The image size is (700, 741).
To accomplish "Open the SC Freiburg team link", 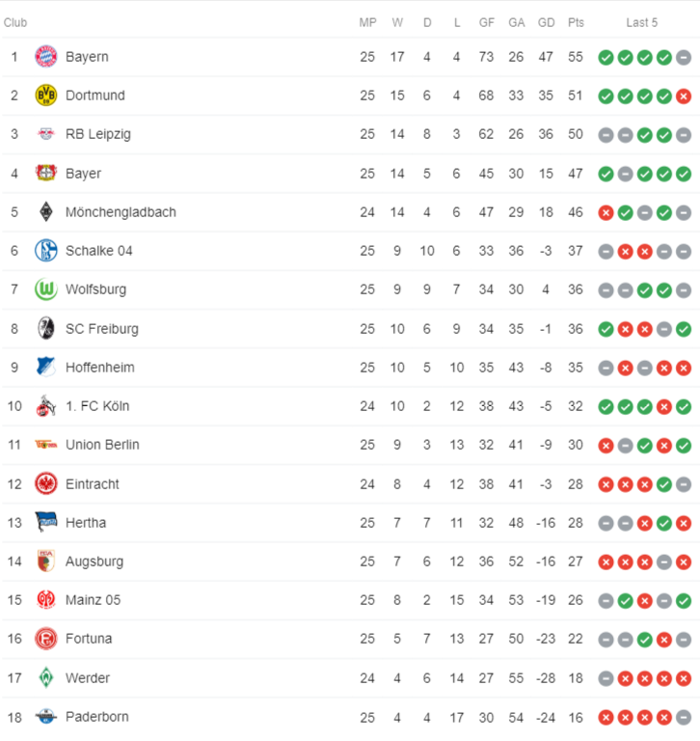I will click(102, 329).
